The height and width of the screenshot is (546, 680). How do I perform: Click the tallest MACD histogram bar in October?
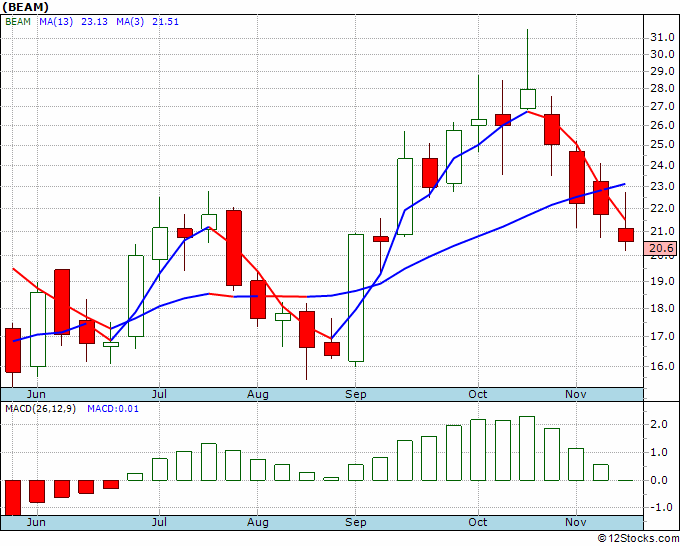coord(527,448)
